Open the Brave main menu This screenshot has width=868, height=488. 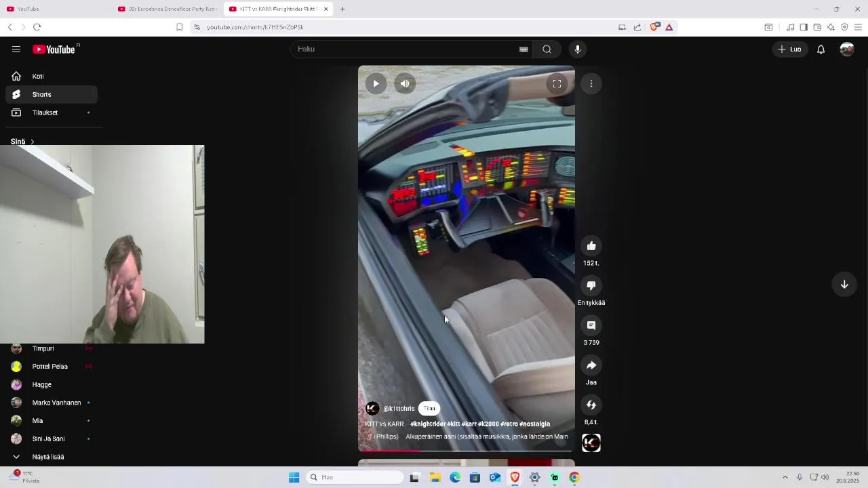point(858,27)
